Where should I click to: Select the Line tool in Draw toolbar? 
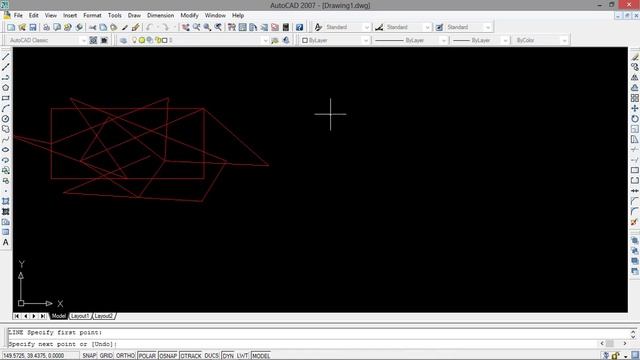tap(6, 57)
